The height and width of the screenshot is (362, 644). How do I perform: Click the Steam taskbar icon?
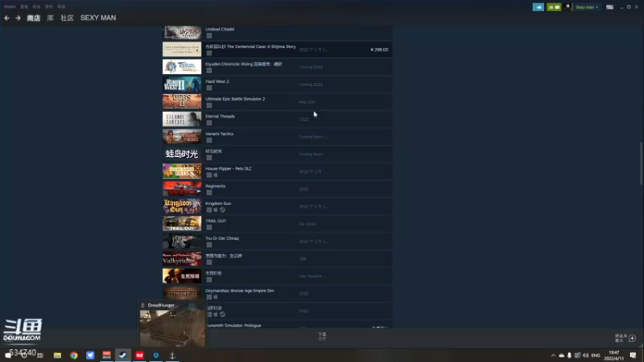[x=123, y=356]
